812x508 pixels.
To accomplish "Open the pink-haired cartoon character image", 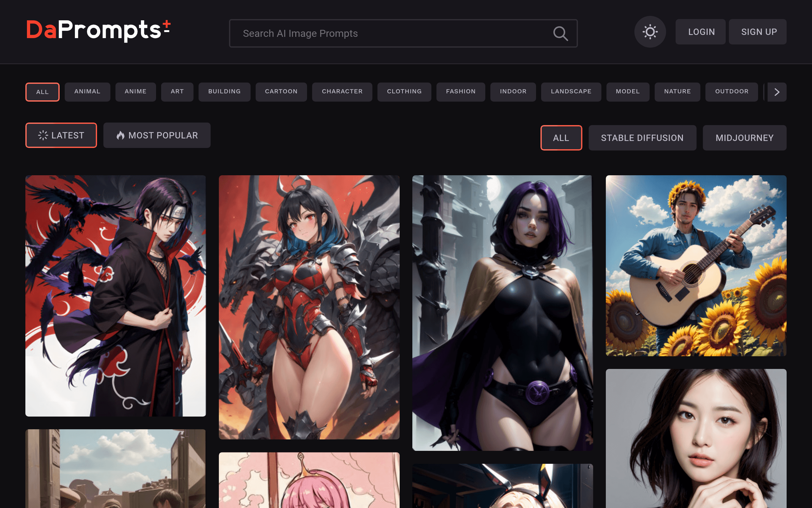I will click(x=309, y=480).
